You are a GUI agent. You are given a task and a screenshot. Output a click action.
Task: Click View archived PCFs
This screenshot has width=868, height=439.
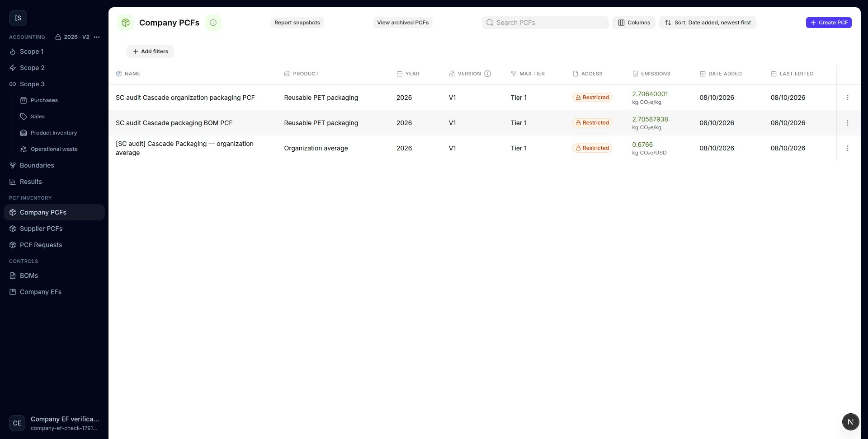tap(403, 23)
